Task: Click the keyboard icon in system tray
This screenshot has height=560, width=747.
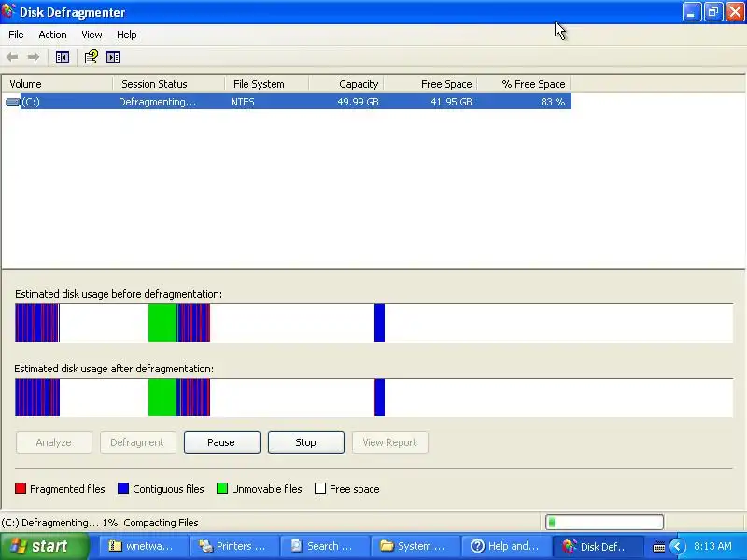Action: (659, 547)
